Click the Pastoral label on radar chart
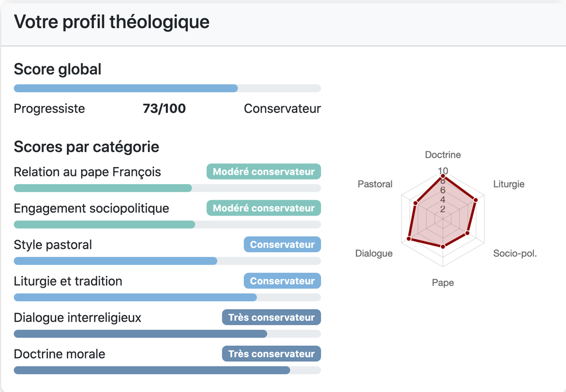The height and width of the screenshot is (392, 566). [x=375, y=184]
